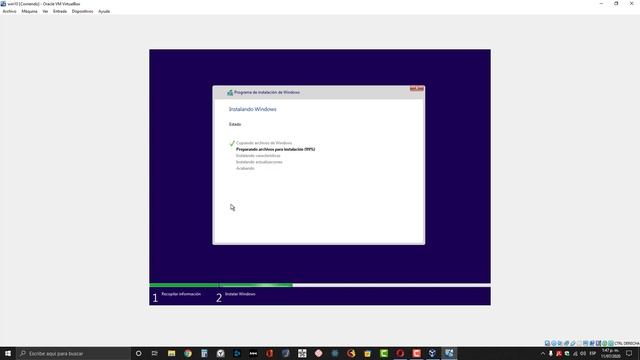Viewport: 640px width, 360px height.
Task: Open the Máquina menu
Action: coord(29,11)
